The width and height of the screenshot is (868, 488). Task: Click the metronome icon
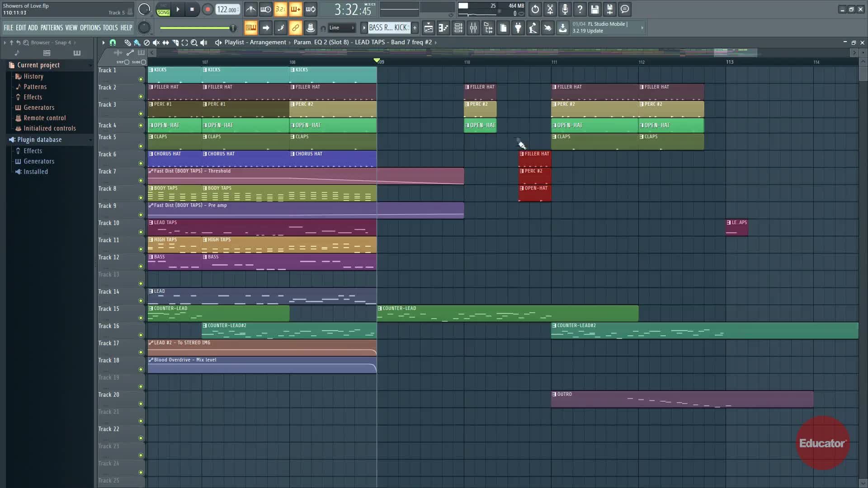250,9
